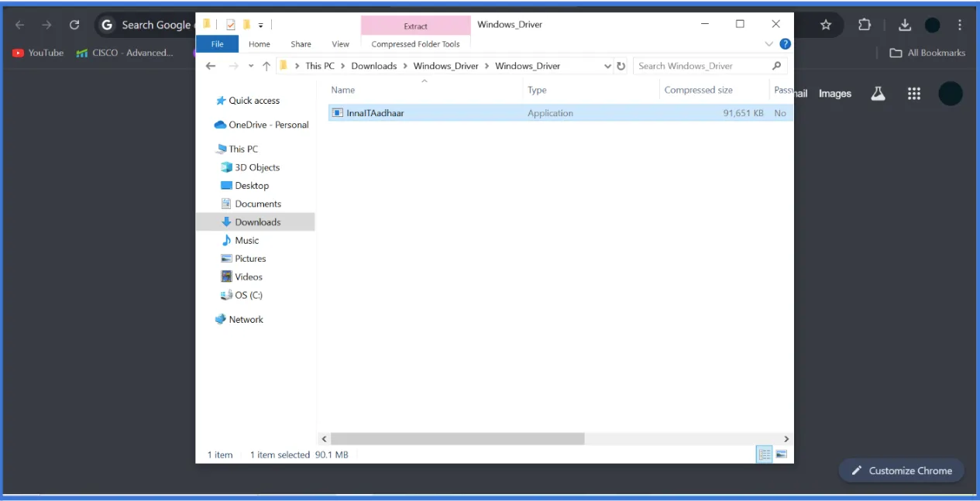This screenshot has width=980, height=501.
Task: Sort by Type column header
Action: (x=537, y=90)
